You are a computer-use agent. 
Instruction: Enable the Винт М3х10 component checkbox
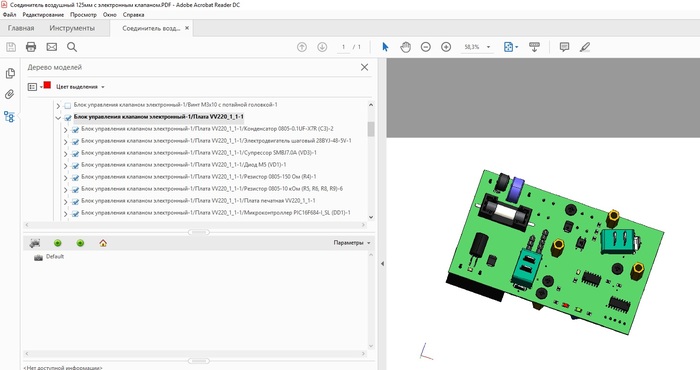tap(68, 106)
